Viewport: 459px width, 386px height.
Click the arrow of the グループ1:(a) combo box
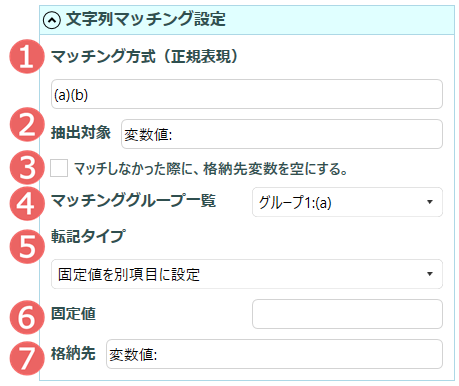pyautogui.click(x=430, y=202)
